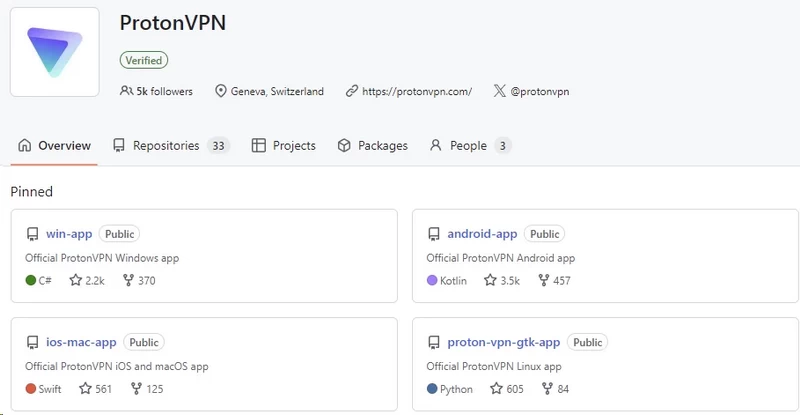Open the 125 forks count
The image size is (800, 415).
(155, 389)
